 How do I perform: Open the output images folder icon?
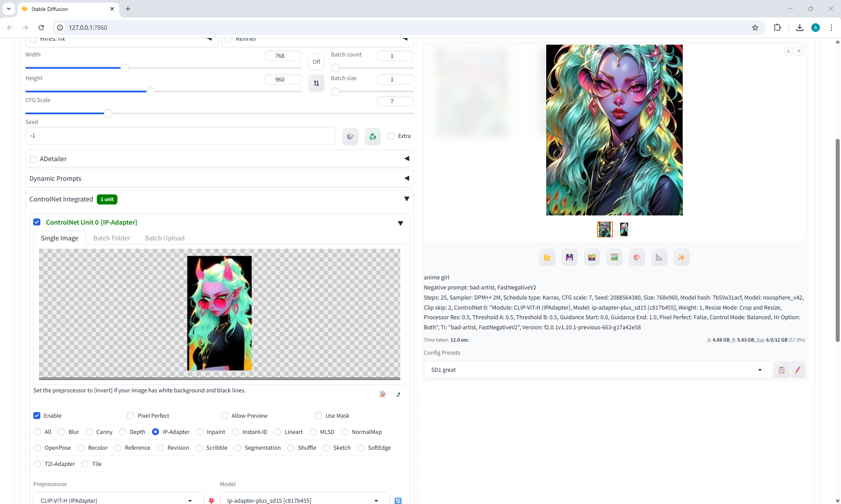click(x=547, y=257)
